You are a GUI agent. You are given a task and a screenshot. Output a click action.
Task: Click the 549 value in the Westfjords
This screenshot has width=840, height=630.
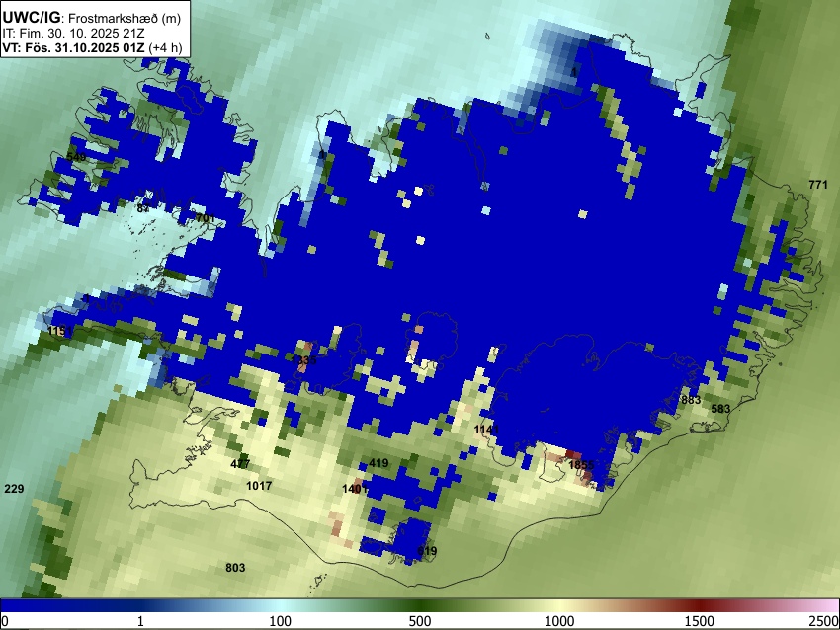click(76, 157)
